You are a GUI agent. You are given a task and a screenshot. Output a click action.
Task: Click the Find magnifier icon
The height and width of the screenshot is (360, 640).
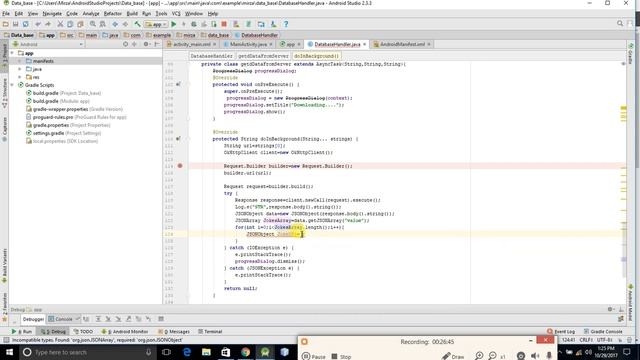(93, 24)
